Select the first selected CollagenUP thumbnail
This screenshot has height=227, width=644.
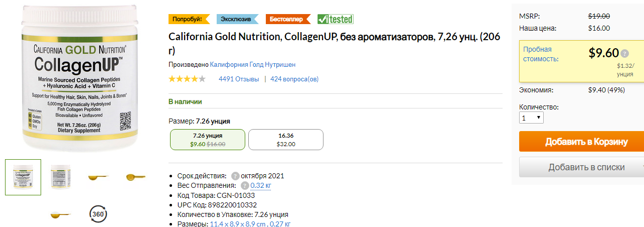click(x=23, y=177)
